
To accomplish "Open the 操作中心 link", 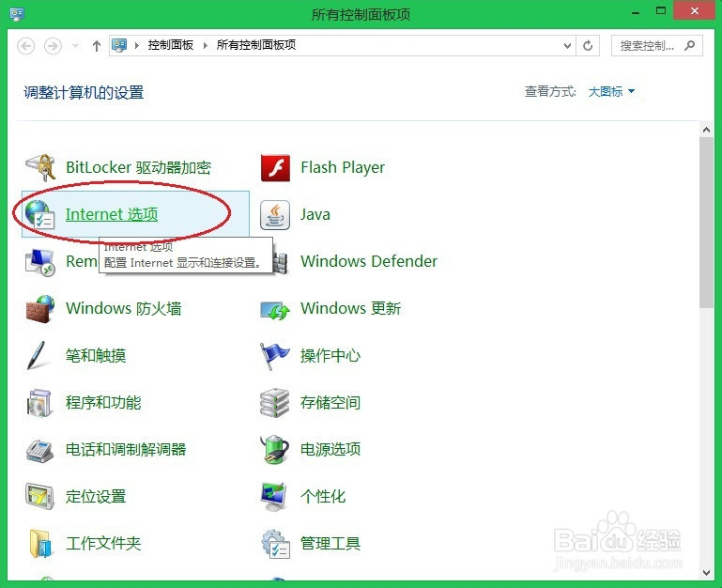I will coord(330,356).
